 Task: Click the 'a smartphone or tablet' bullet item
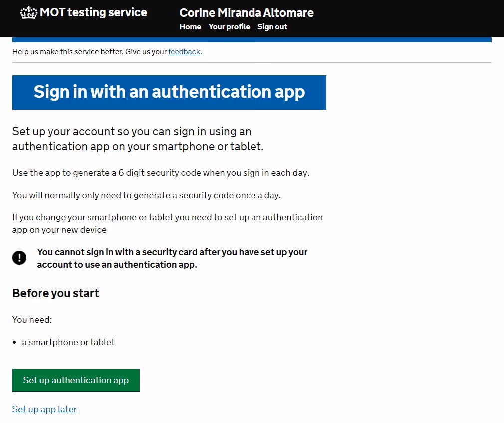click(x=68, y=342)
